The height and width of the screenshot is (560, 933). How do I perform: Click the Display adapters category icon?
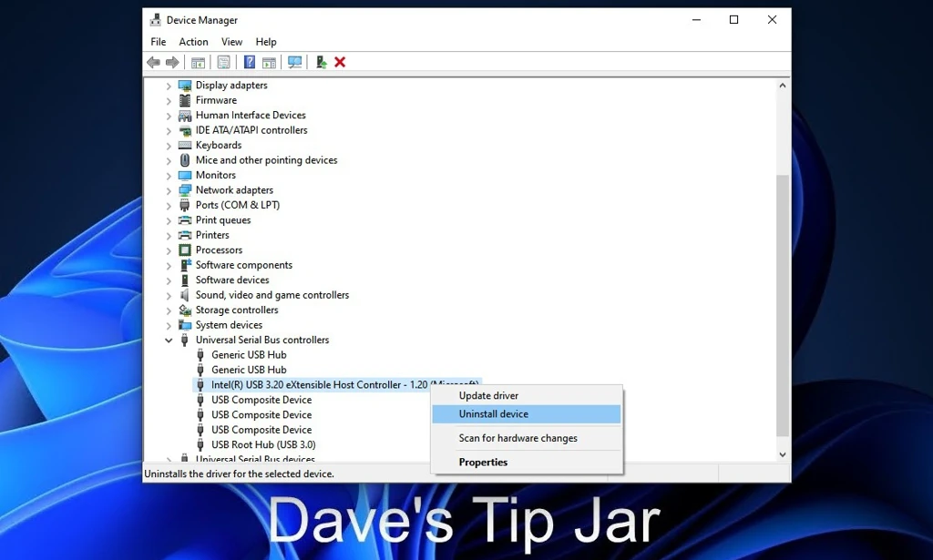pyautogui.click(x=185, y=85)
